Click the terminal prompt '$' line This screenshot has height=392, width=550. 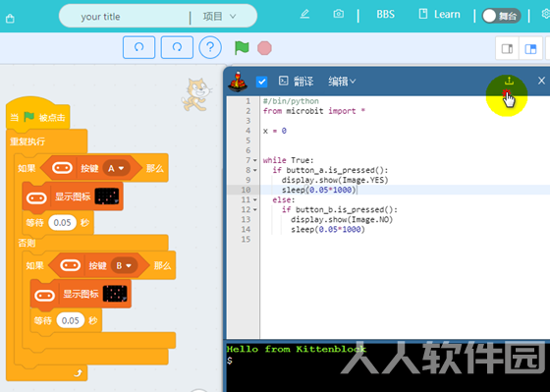tap(230, 361)
